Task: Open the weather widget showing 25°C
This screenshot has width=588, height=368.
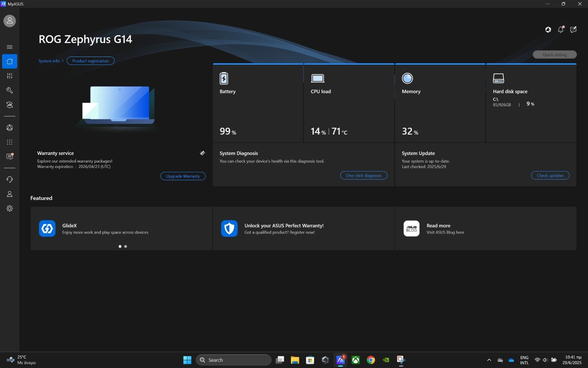Action: [x=21, y=360]
